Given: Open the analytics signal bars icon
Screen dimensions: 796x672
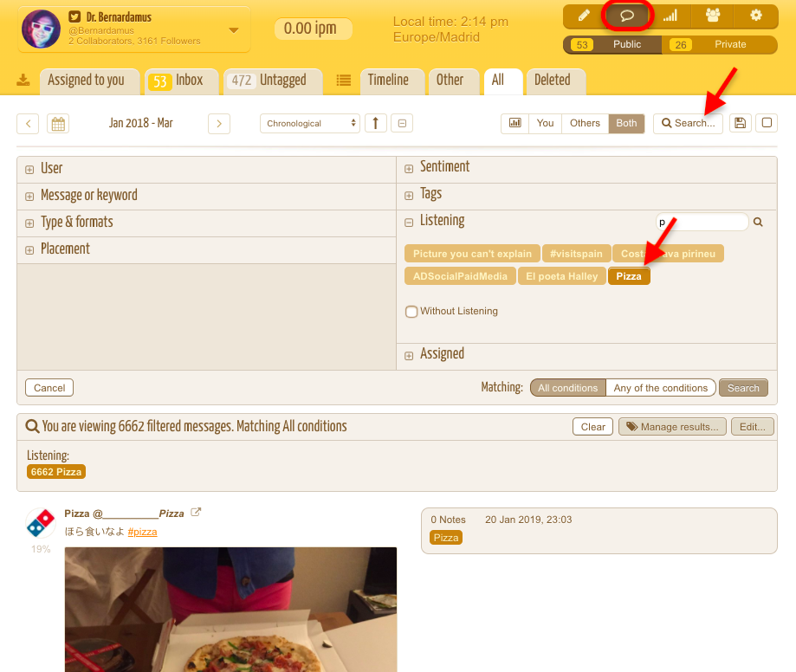Looking at the screenshot, I should point(670,16).
